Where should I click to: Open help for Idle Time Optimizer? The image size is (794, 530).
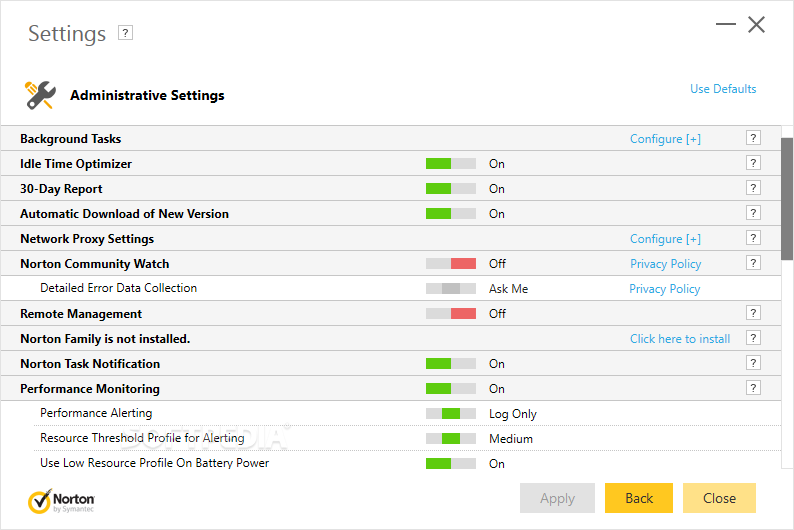[x=753, y=163]
